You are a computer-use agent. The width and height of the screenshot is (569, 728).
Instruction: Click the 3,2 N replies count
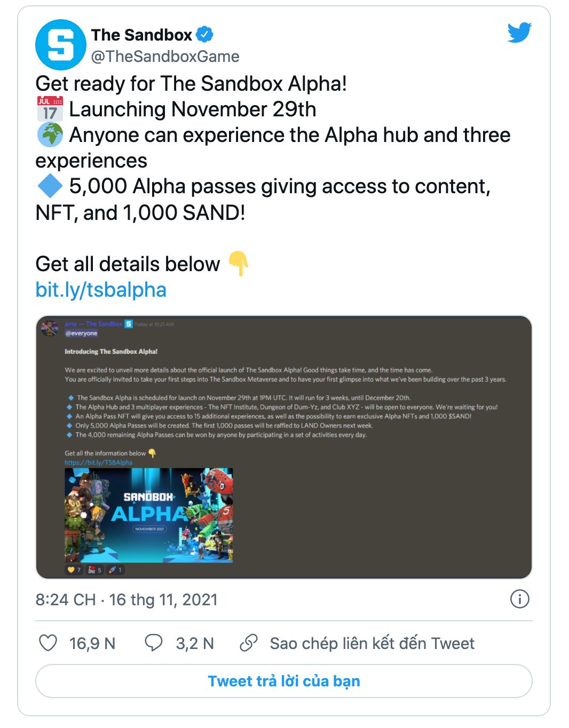click(x=195, y=643)
